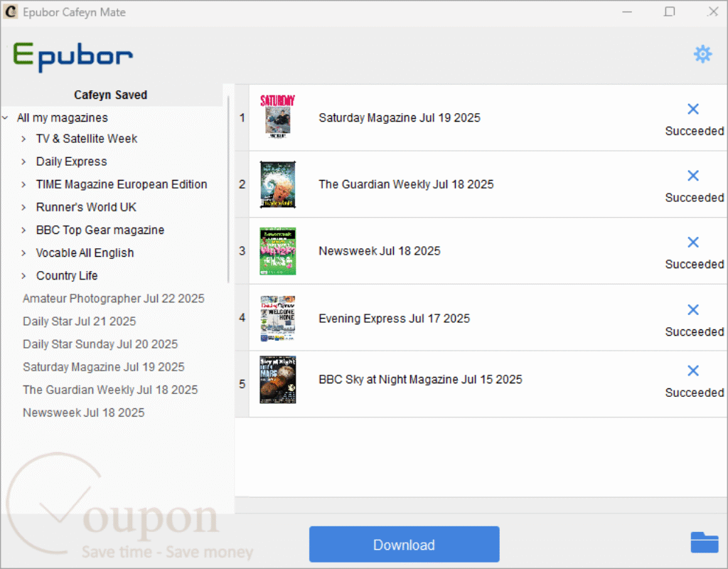This screenshot has width=728, height=569.
Task: Remove Newsweek Jul 18 2025 download with X
Action: 692,242
